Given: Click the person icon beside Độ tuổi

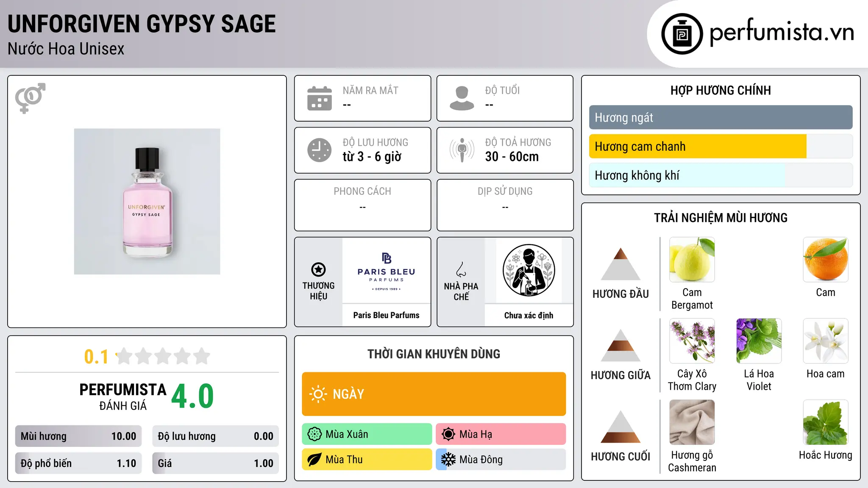Looking at the screenshot, I should 462,98.
